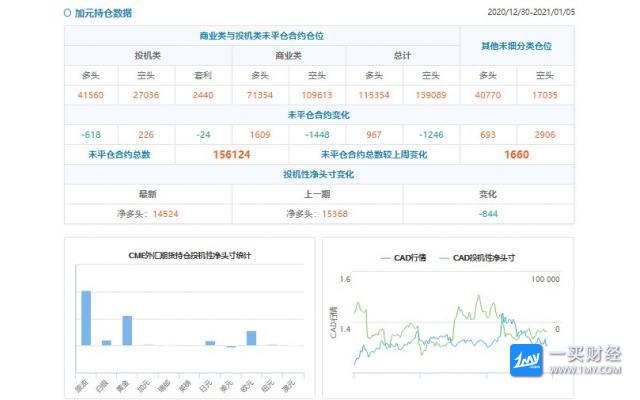Click change value -24
The image size is (640, 400).
click(203, 135)
